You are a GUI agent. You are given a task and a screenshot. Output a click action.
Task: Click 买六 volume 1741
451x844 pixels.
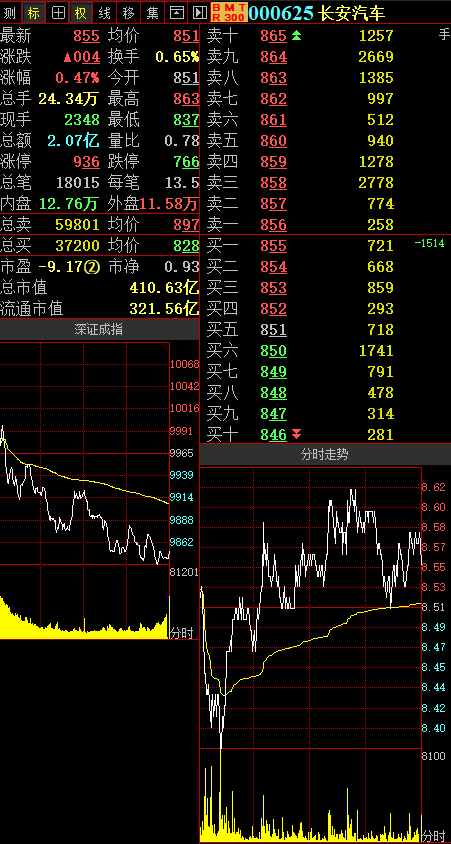pyautogui.click(x=376, y=351)
